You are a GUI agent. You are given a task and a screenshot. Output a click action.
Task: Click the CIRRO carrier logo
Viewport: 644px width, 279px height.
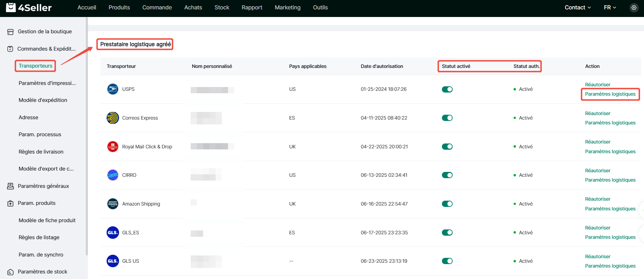click(x=113, y=175)
